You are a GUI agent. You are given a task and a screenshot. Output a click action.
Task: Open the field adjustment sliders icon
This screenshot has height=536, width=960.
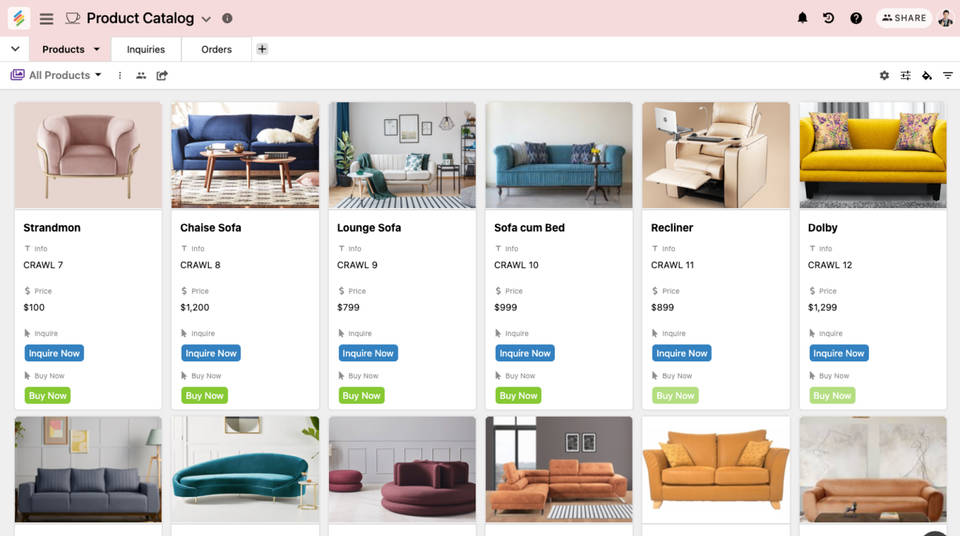tap(906, 75)
